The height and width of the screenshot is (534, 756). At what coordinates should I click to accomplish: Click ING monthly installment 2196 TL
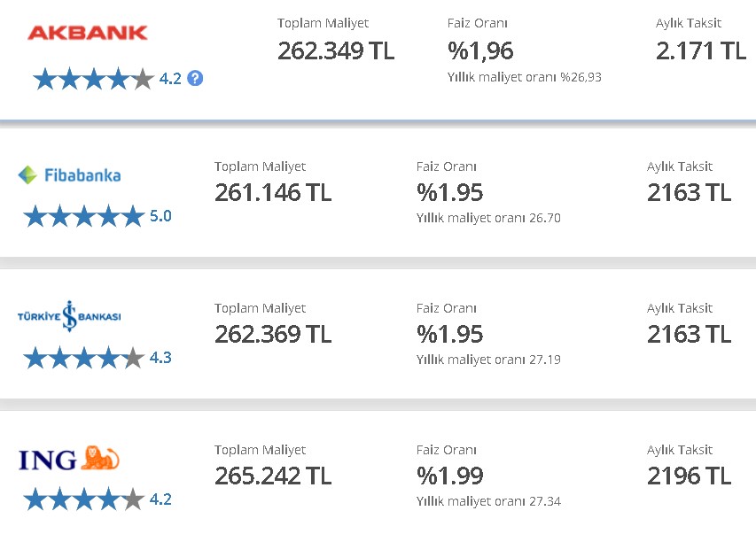click(x=689, y=476)
